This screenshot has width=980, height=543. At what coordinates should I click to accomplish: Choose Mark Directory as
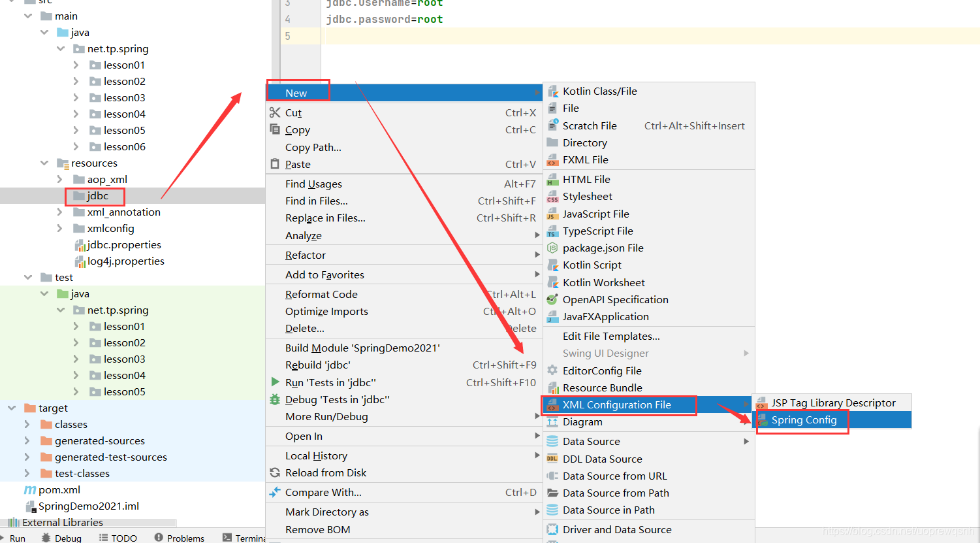[403, 512]
